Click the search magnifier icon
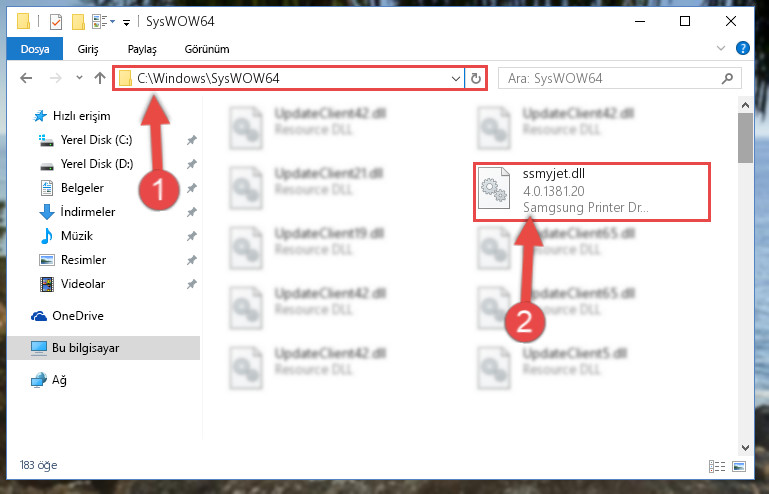 point(727,78)
